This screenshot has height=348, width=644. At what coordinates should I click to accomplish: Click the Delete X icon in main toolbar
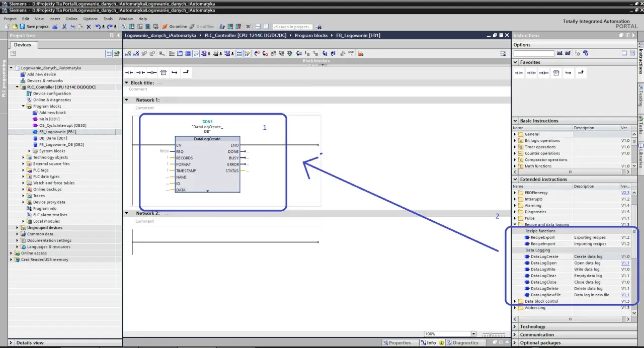89,26
